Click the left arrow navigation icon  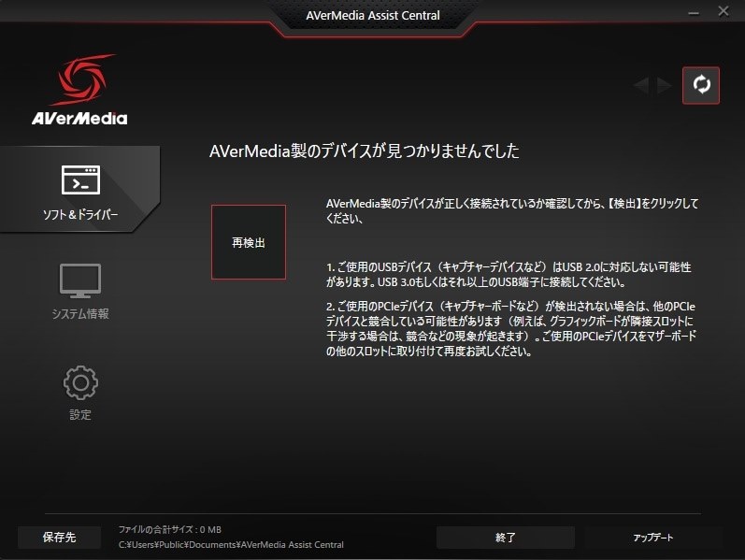coord(641,86)
